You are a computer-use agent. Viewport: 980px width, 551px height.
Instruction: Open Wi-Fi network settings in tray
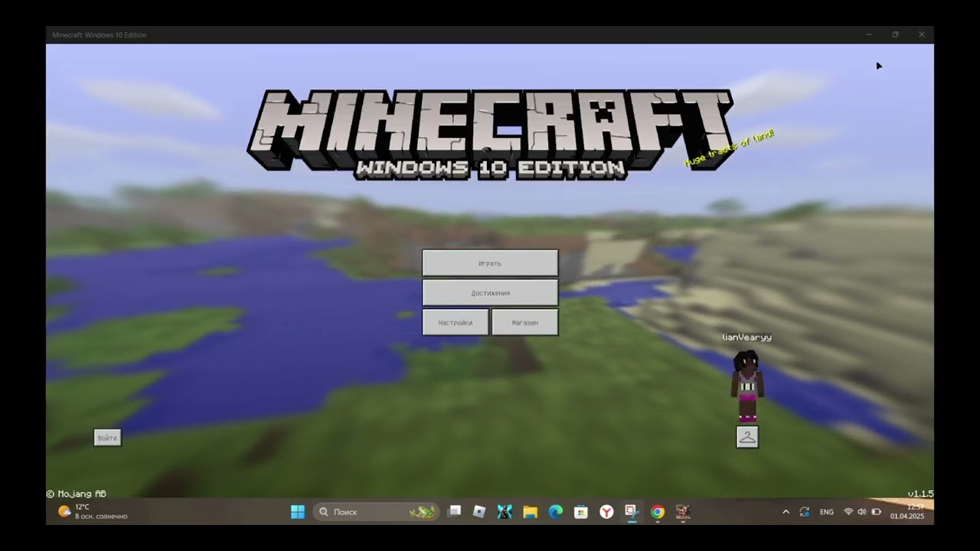point(848,512)
